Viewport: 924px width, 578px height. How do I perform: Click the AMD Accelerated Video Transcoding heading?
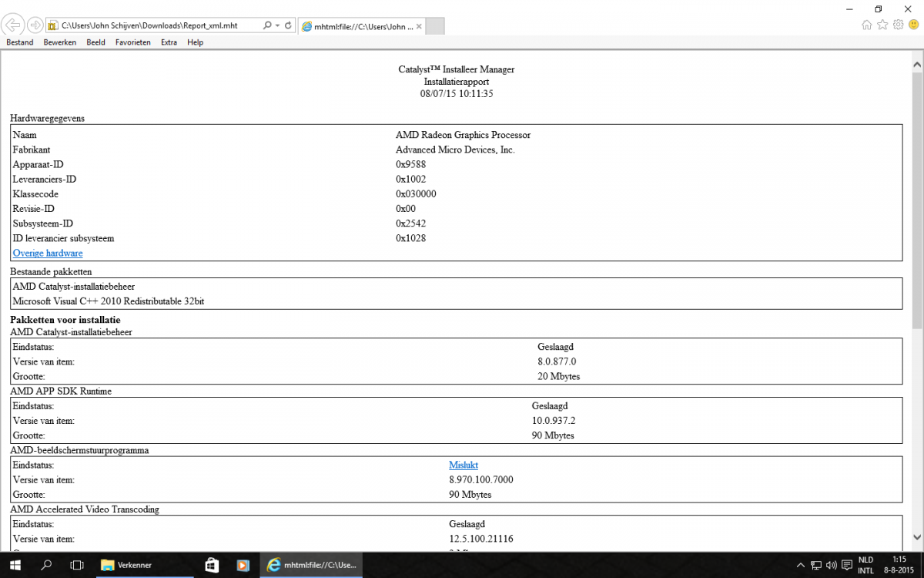85,509
